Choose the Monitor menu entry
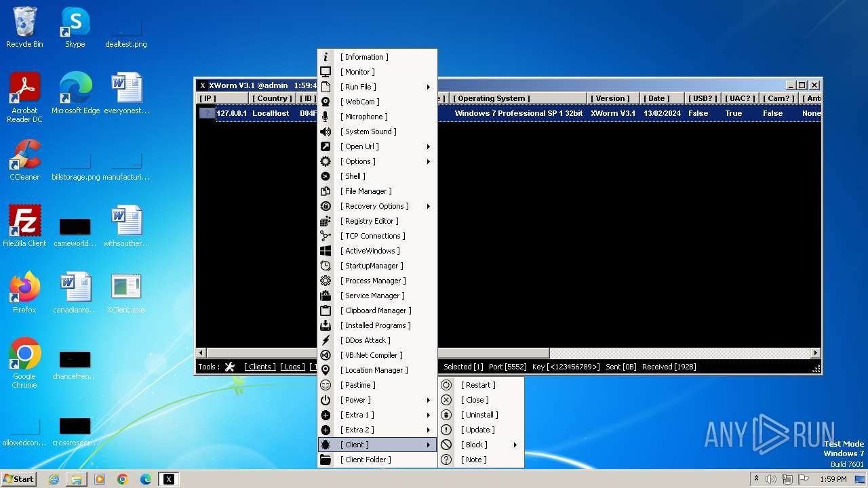Screen dimensions: 868x488 [x=377, y=72]
